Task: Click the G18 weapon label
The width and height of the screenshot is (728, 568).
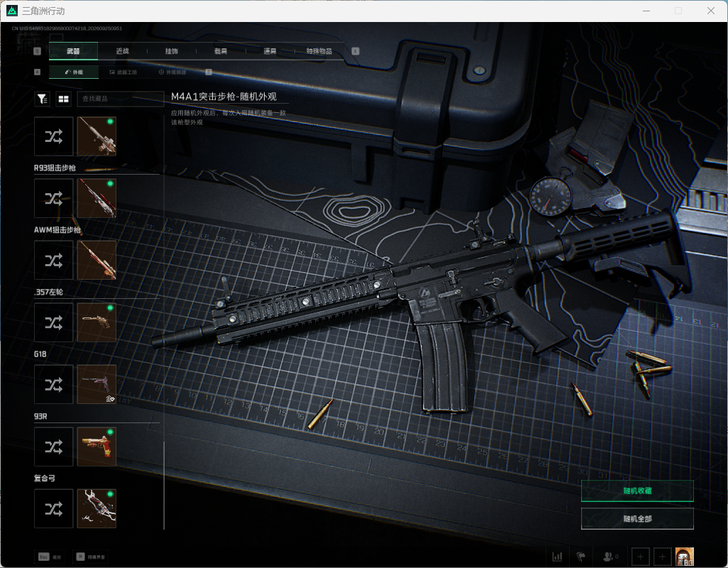Action: [x=40, y=354]
